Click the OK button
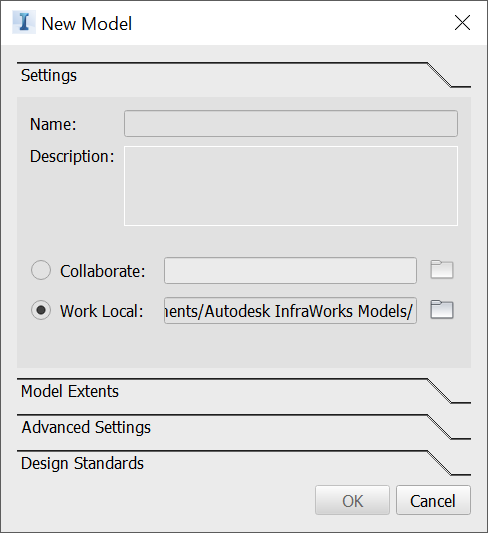 coord(352,500)
